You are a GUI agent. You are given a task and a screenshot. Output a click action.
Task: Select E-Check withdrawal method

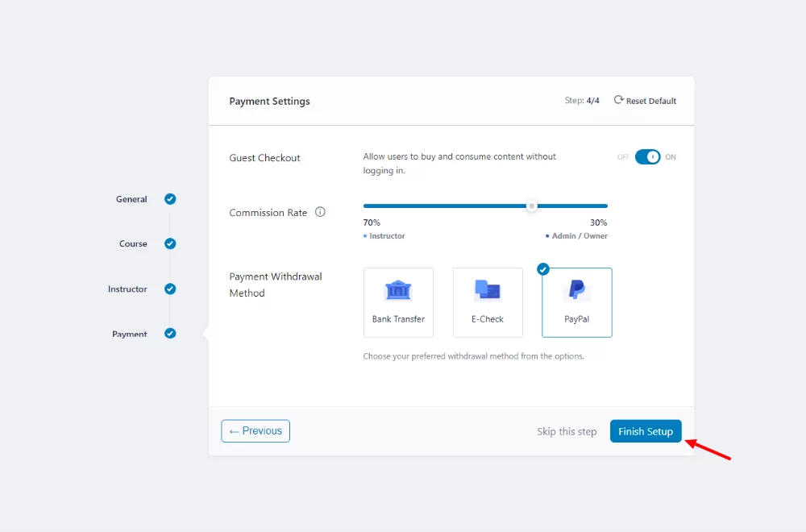(x=488, y=302)
